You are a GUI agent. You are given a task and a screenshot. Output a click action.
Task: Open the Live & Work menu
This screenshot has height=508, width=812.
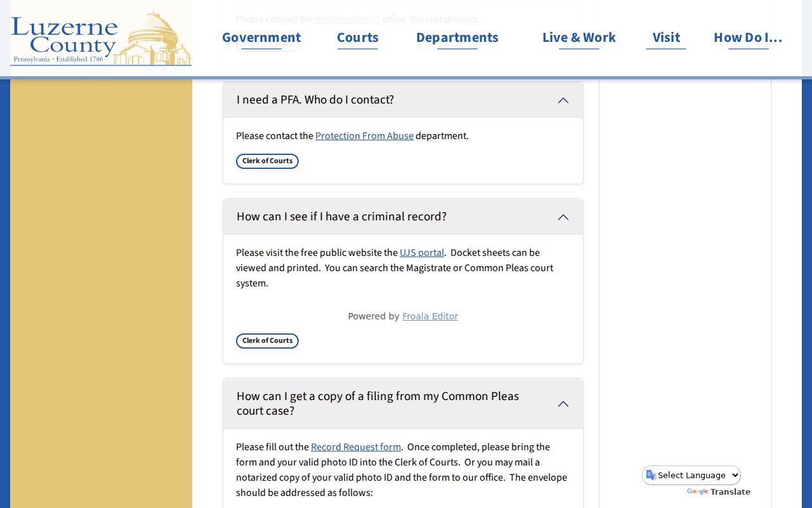[x=579, y=37]
